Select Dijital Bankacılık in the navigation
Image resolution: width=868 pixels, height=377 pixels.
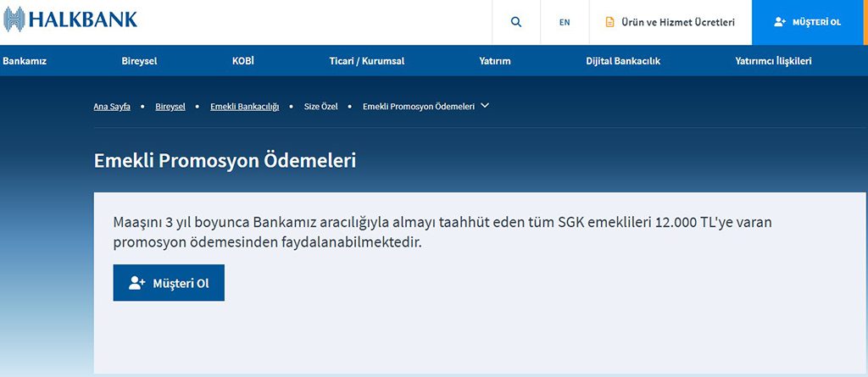point(622,61)
